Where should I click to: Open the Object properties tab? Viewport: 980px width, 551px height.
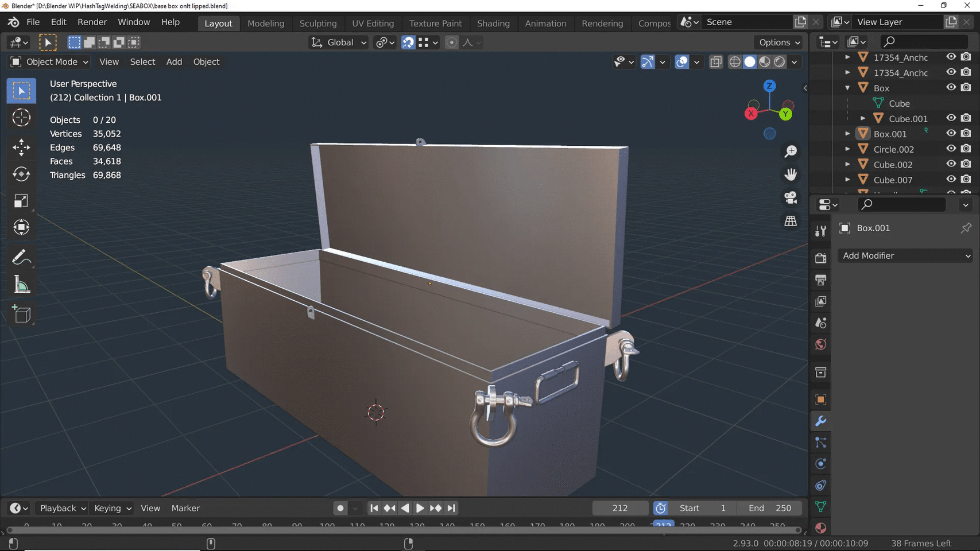pyautogui.click(x=820, y=399)
